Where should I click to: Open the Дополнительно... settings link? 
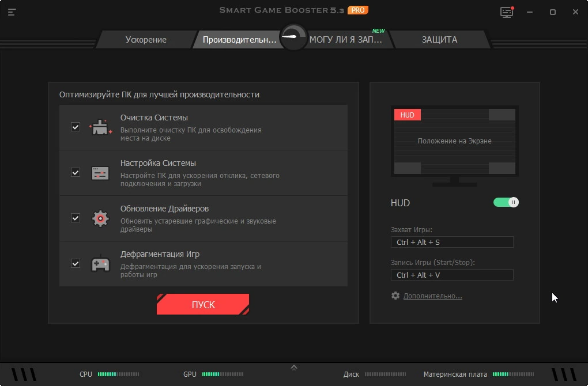[x=433, y=296]
